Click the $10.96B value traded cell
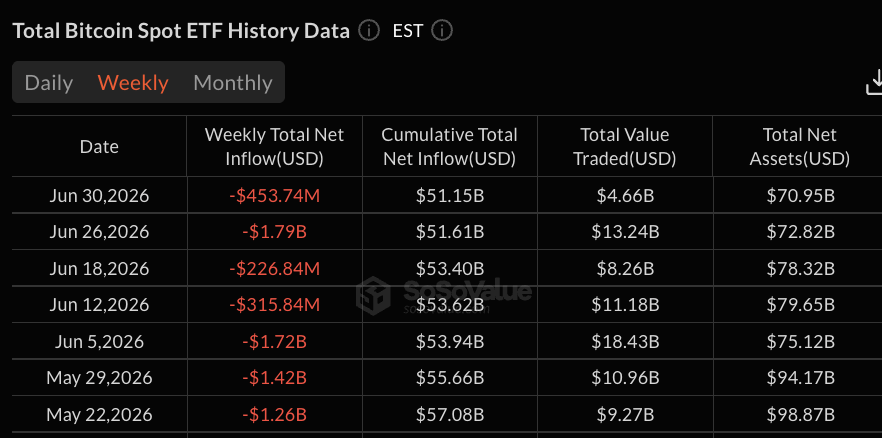882x438 pixels. click(625, 377)
